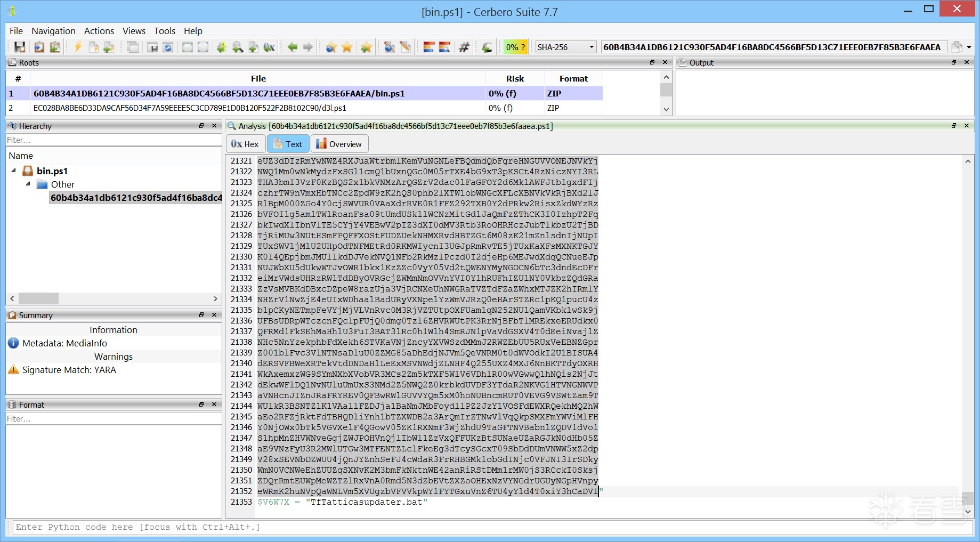Open the Help menu
Screen dimensions: 980x542
(193, 31)
